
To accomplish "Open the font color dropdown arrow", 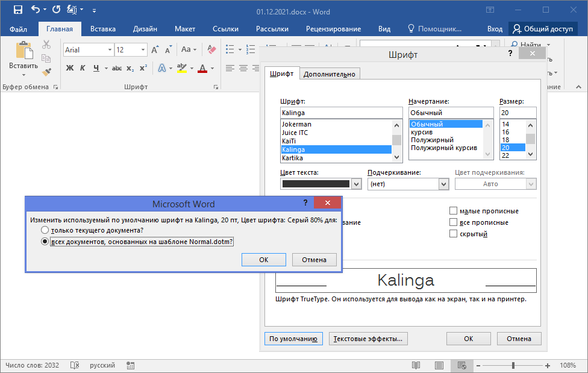I will tap(212, 68).
